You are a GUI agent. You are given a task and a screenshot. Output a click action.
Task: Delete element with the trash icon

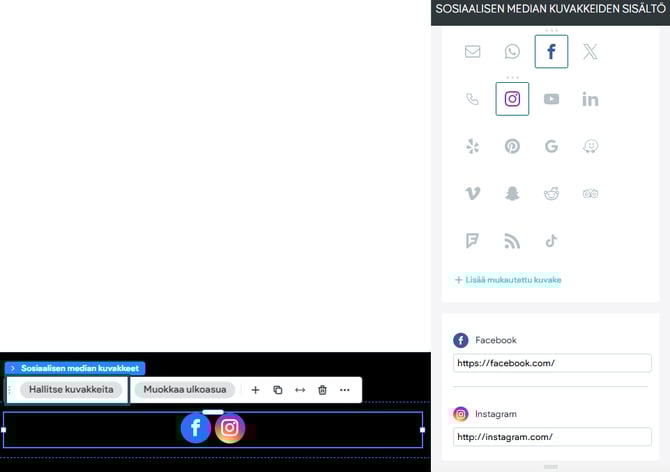point(322,390)
